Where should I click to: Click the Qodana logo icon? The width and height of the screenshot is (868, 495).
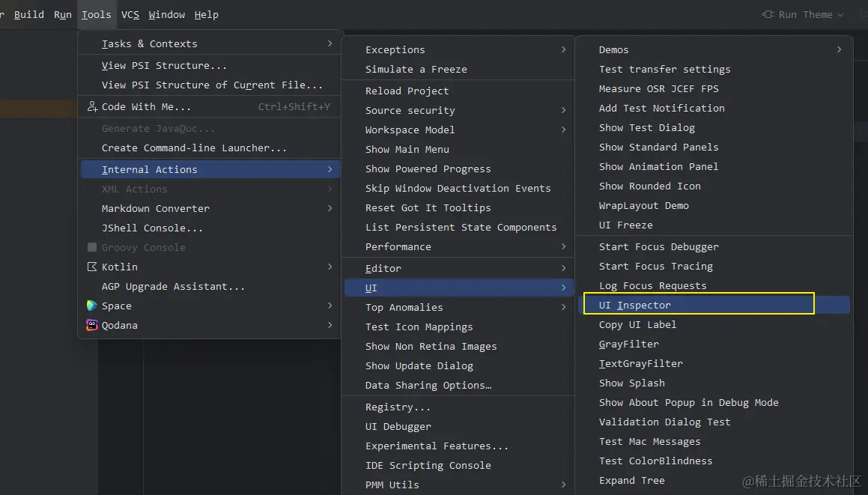pyautogui.click(x=92, y=325)
